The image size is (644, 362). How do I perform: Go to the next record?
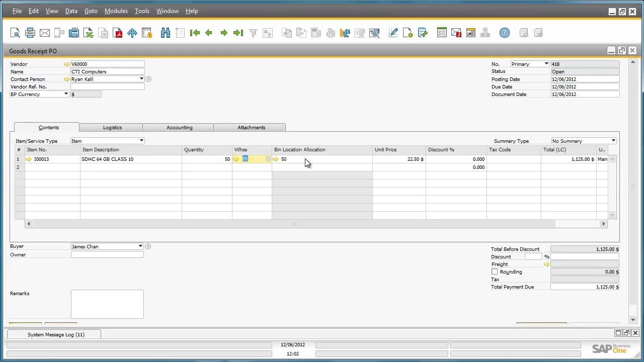pyautogui.click(x=224, y=33)
